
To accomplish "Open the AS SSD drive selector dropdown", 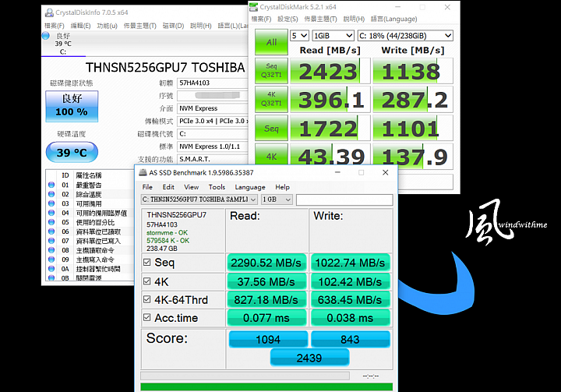I will pos(199,200).
